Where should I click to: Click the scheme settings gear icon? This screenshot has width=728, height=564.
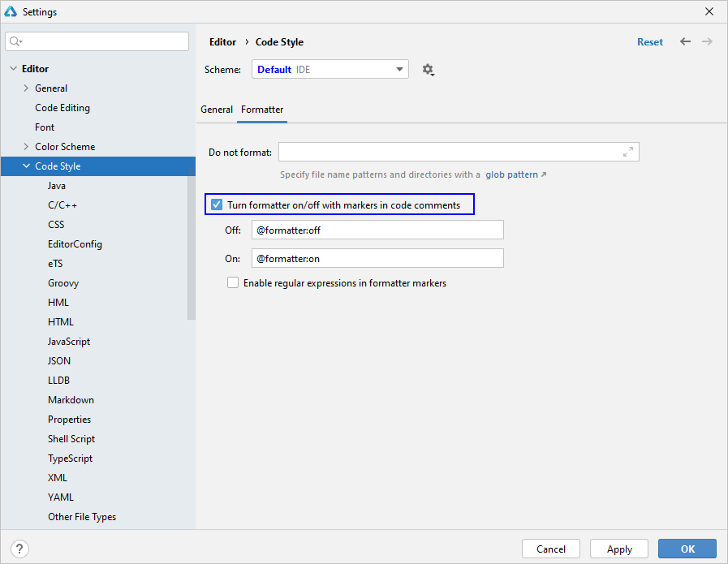(x=428, y=70)
